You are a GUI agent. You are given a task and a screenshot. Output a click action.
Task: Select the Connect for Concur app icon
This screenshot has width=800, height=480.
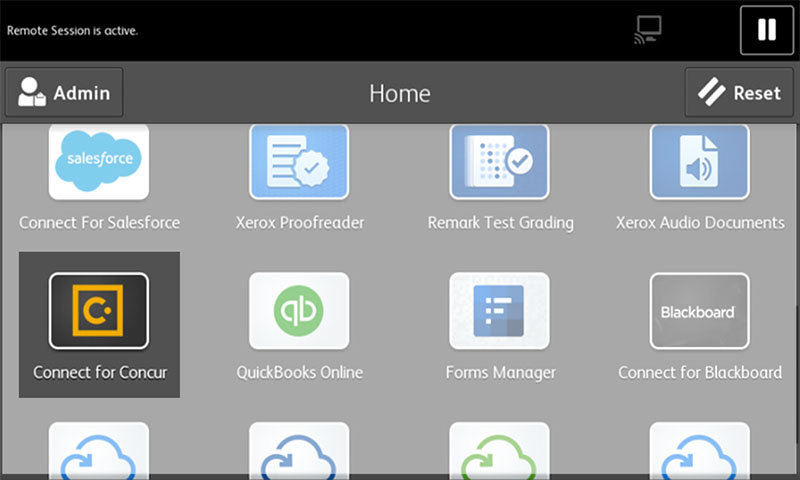tap(99, 311)
